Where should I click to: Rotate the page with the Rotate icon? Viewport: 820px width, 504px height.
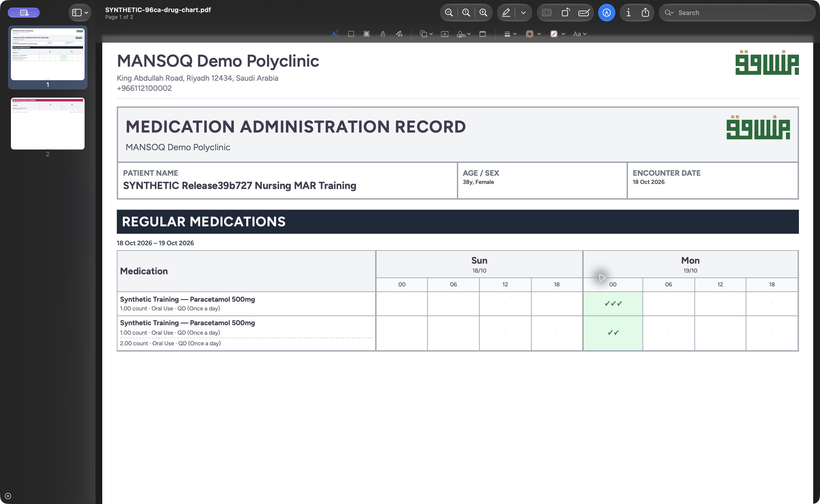tap(565, 13)
